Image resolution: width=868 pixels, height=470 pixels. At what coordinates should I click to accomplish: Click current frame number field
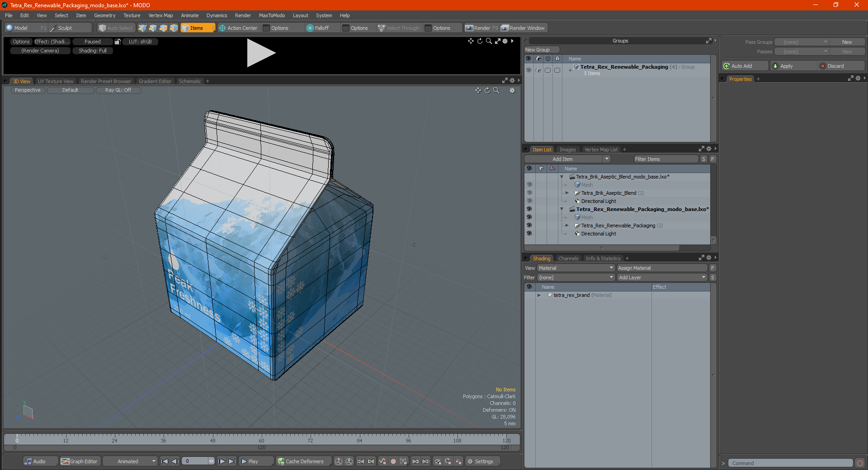click(195, 461)
